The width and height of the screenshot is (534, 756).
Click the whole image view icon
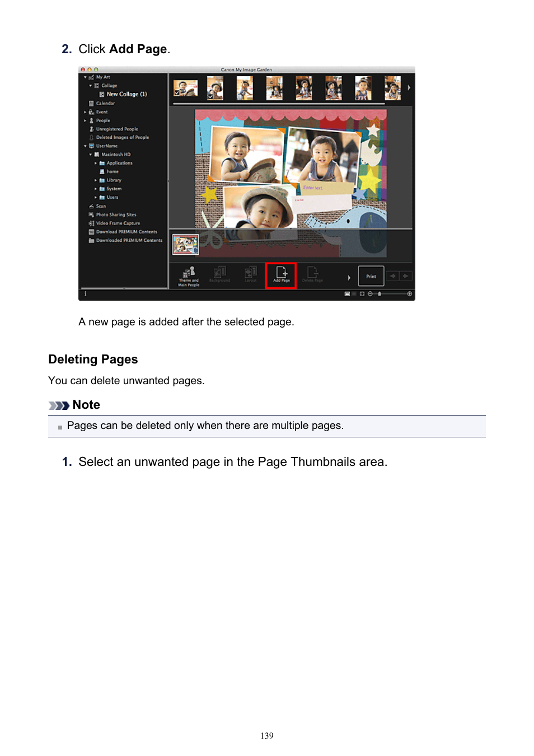(362, 293)
